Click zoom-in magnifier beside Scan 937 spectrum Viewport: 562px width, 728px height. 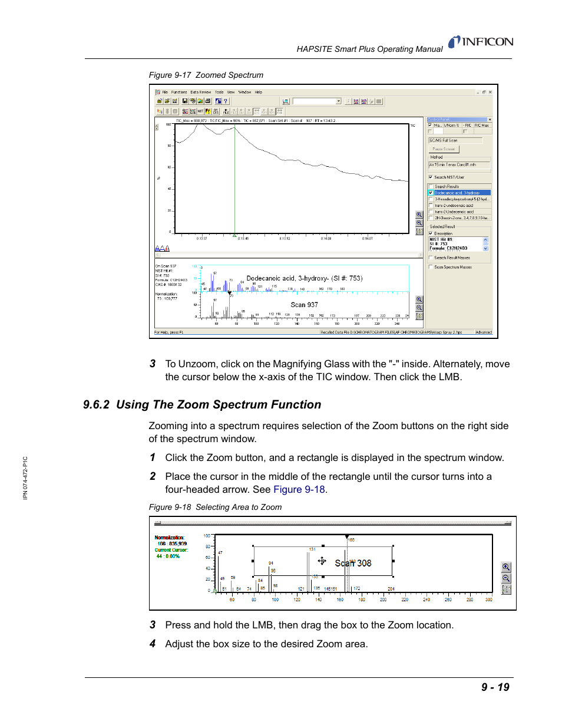(x=419, y=299)
